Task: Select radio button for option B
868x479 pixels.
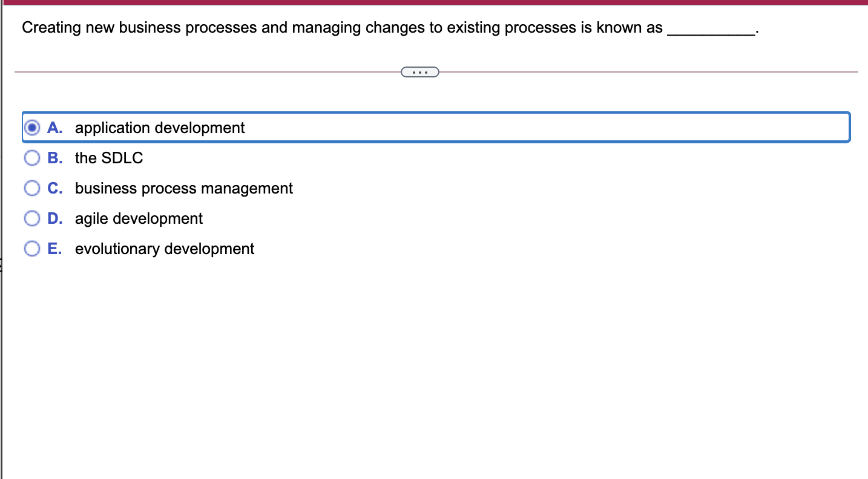Action: [32, 157]
